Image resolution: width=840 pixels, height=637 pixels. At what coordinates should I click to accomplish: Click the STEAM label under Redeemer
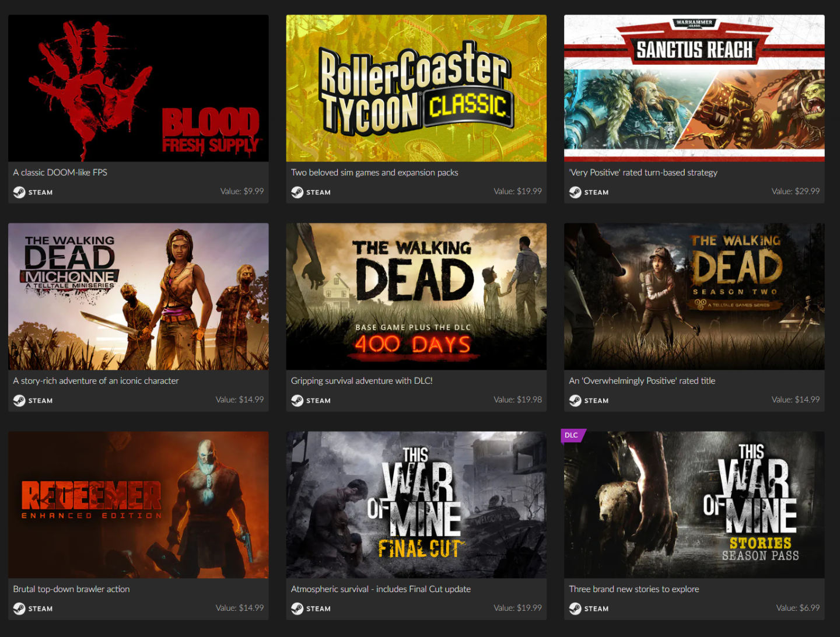(41, 609)
